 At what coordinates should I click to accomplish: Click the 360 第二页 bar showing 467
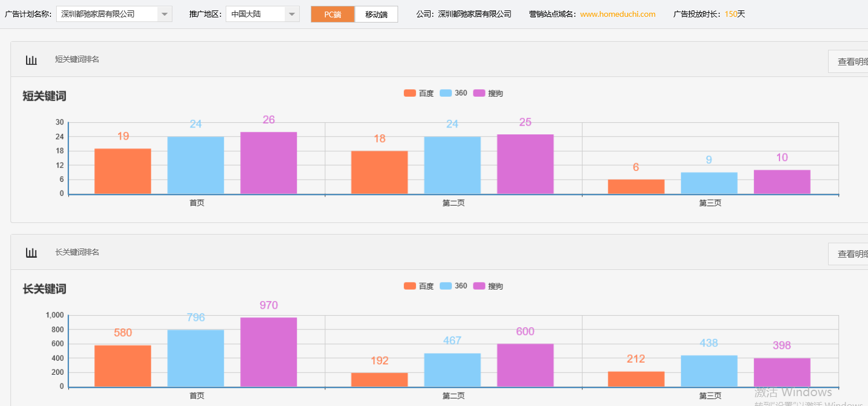click(x=452, y=370)
